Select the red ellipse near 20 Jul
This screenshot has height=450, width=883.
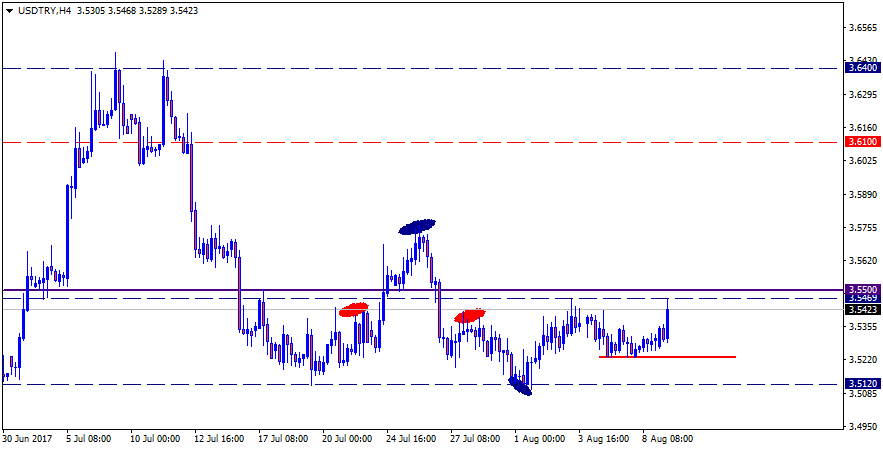click(354, 311)
